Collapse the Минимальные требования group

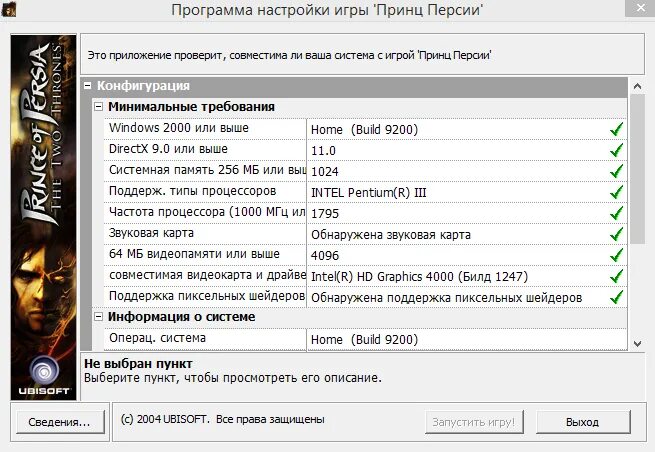tap(98, 107)
